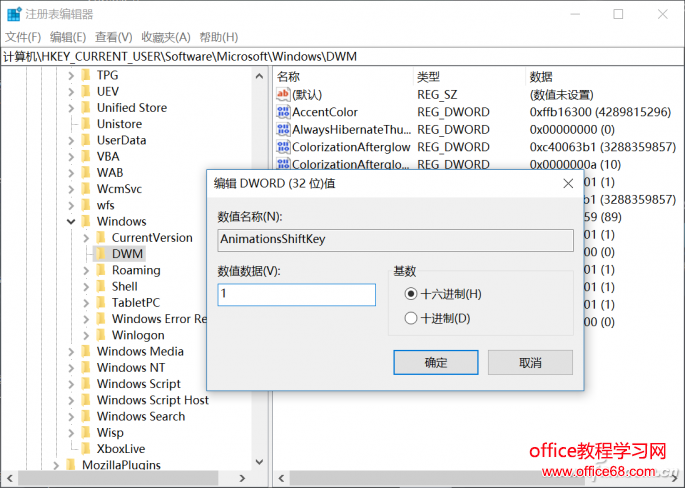Viewport: 685px width, 488px height.
Task: Click the Windows folder icon
Action: coord(86,221)
